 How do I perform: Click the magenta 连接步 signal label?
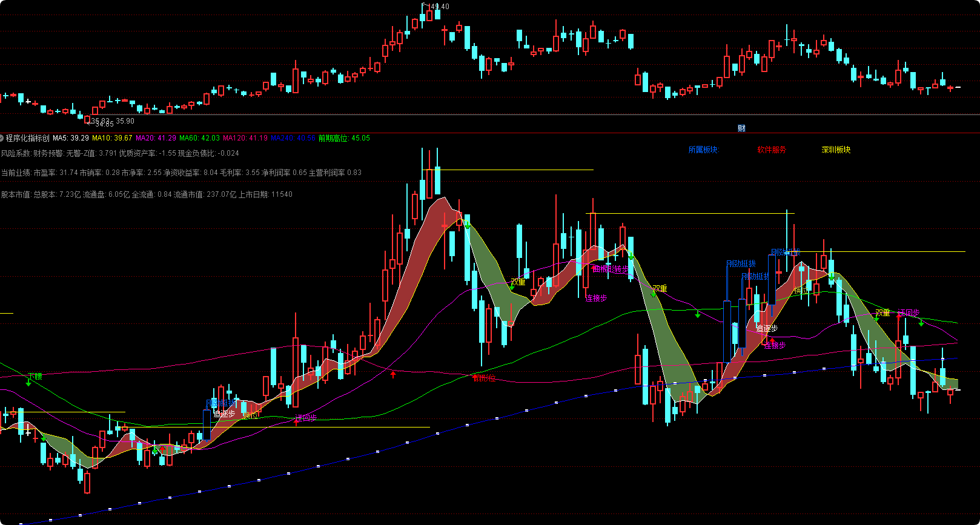[x=596, y=298]
